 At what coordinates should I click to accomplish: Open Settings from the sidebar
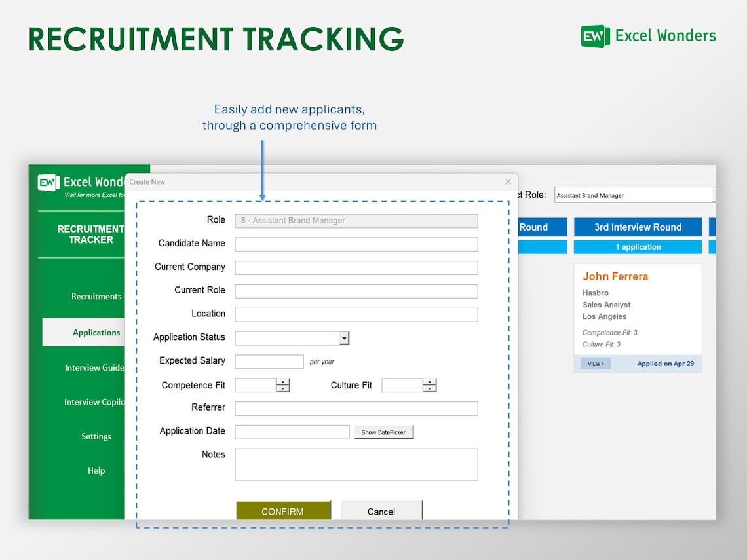(x=96, y=436)
